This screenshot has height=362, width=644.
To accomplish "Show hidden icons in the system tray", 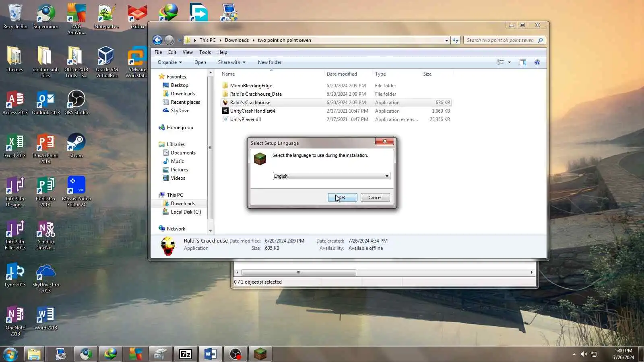I will (574, 354).
